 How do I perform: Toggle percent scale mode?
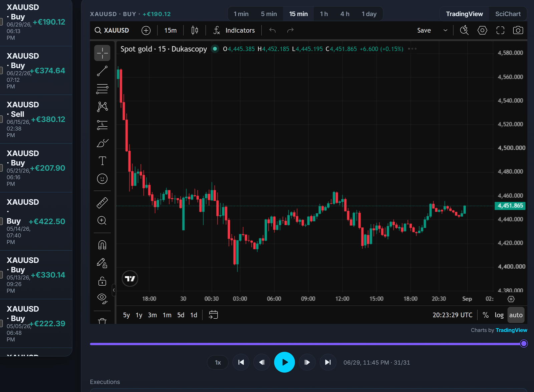pyautogui.click(x=486, y=315)
